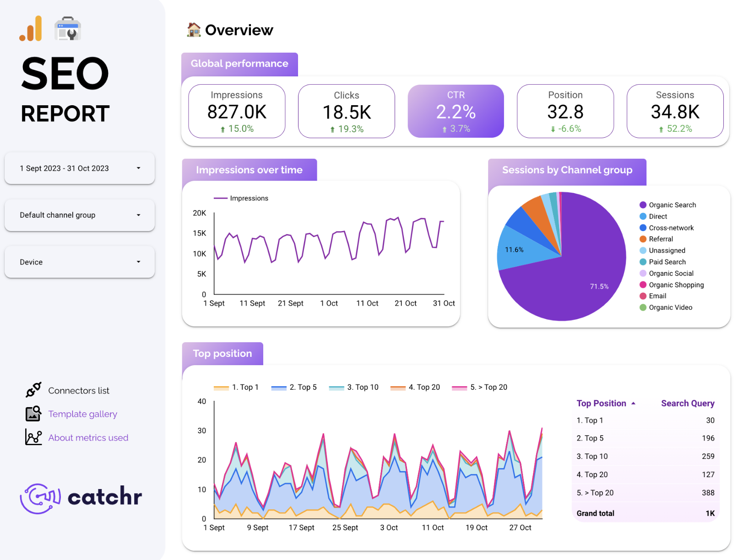Toggle the Impressions legend on the line chart

pos(241,198)
